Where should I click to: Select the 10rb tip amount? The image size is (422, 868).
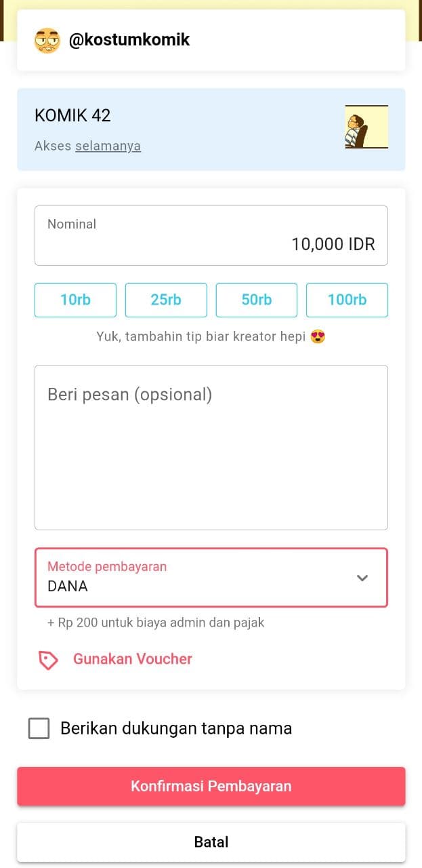pyautogui.click(x=75, y=300)
